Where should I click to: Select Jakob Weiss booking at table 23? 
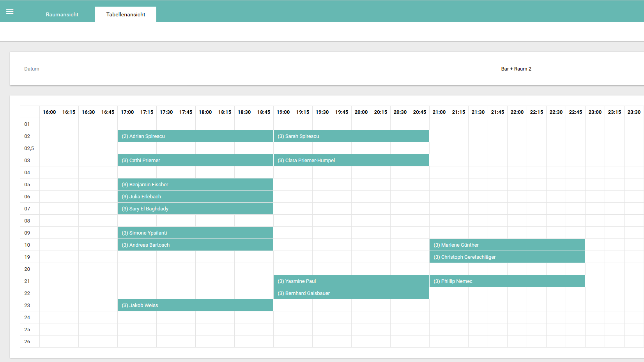point(195,305)
